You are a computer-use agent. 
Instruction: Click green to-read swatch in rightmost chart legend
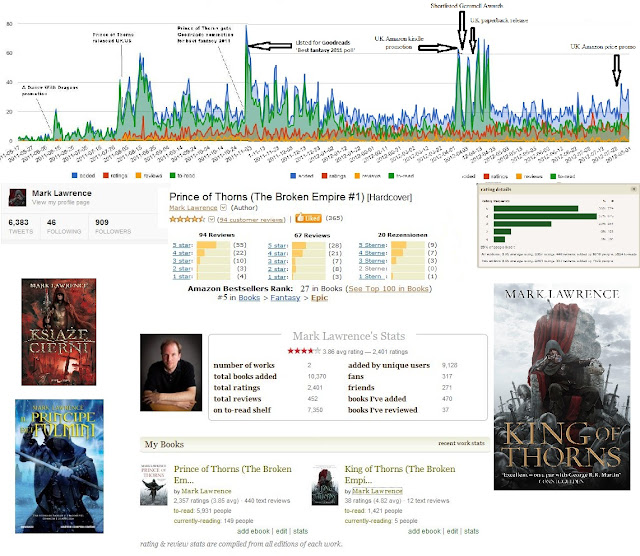(x=553, y=176)
